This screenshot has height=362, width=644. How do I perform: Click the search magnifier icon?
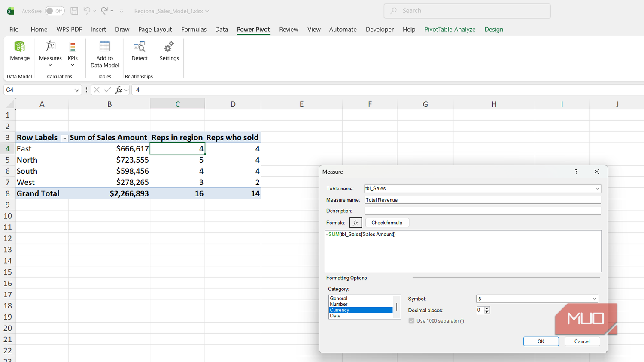click(393, 11)
